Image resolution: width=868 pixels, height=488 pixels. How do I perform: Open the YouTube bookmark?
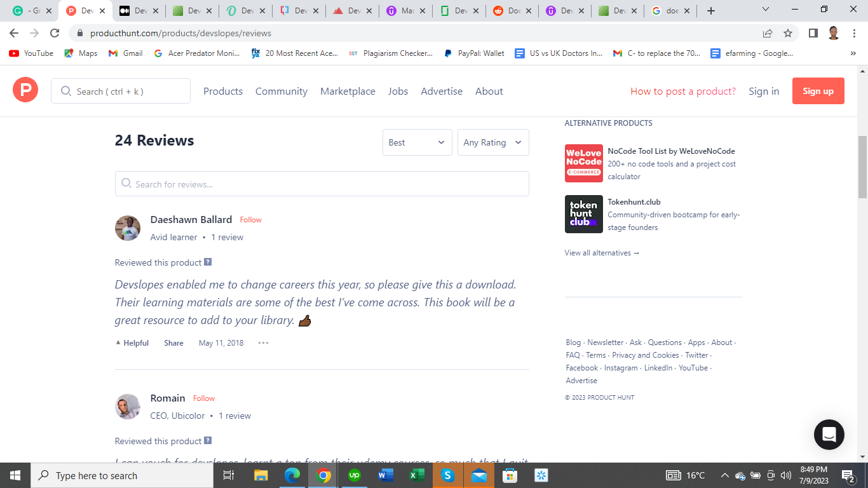coord(31,53)
